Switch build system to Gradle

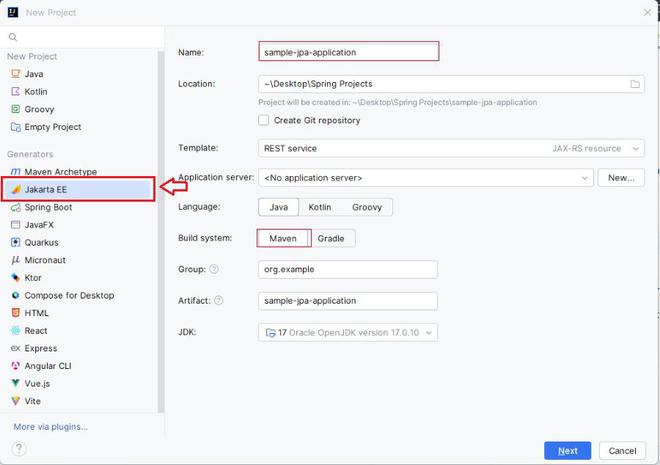tap(331, 238)
